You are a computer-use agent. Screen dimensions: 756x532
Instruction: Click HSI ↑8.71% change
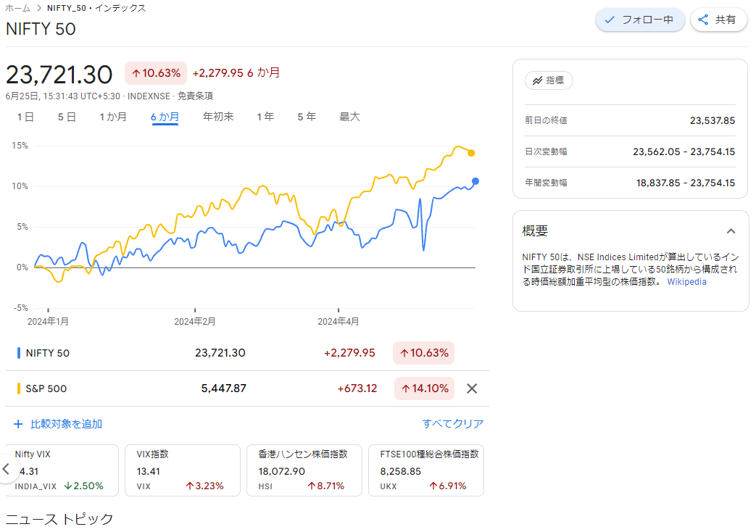click(x=326, y=486)
